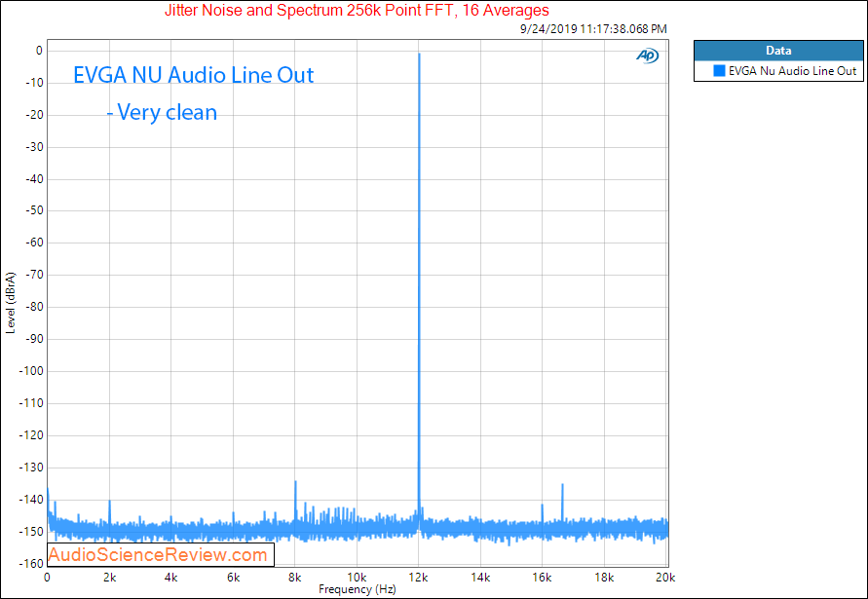Select the "18k" frequency tick label

[x=604, y=578]
